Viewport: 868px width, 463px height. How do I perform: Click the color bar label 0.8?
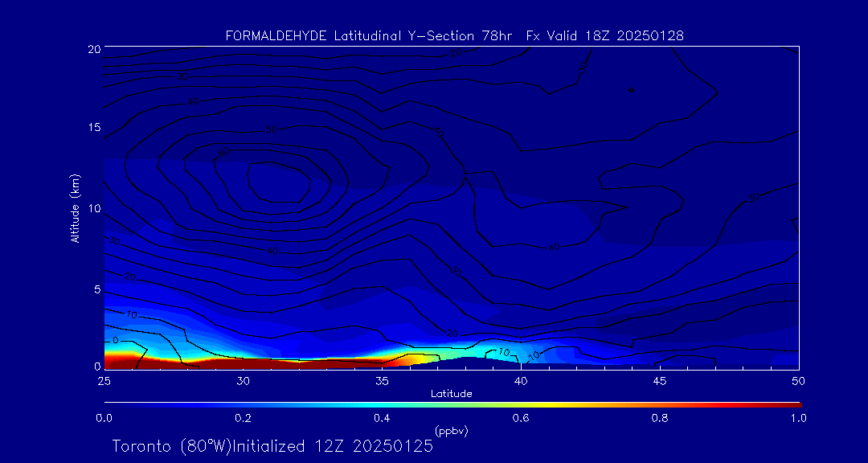click(660, 418)
